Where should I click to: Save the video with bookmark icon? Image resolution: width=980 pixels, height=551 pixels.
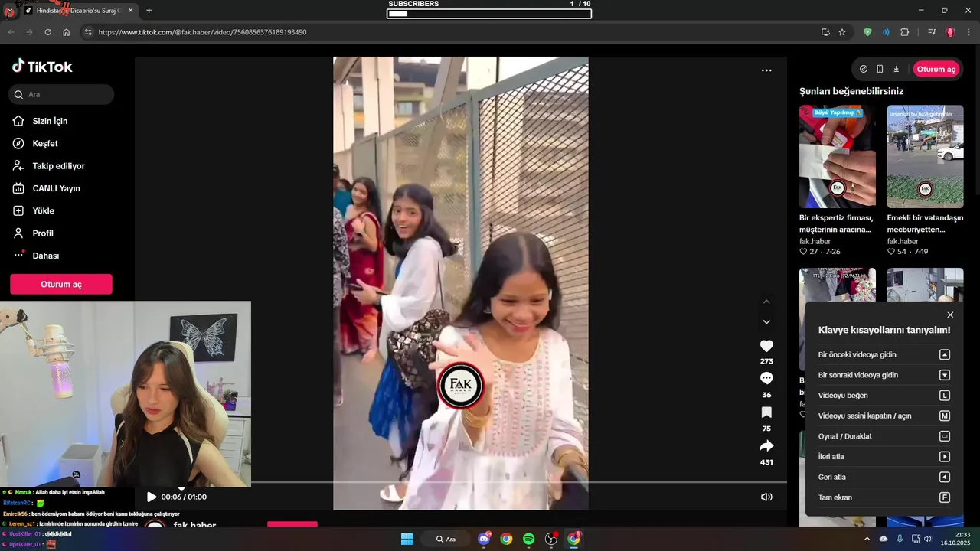point(766,412)
